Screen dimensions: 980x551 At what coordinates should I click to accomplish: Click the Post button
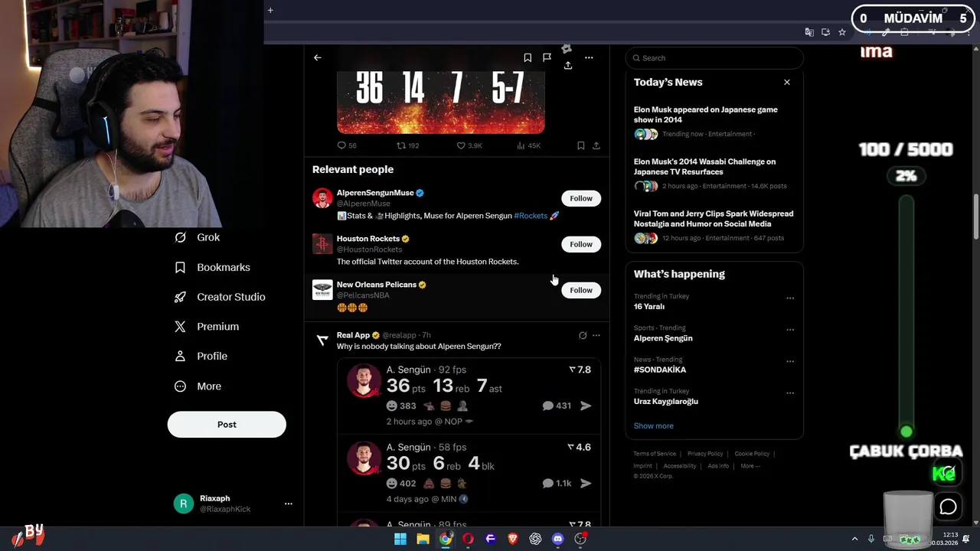pos(227,425)
